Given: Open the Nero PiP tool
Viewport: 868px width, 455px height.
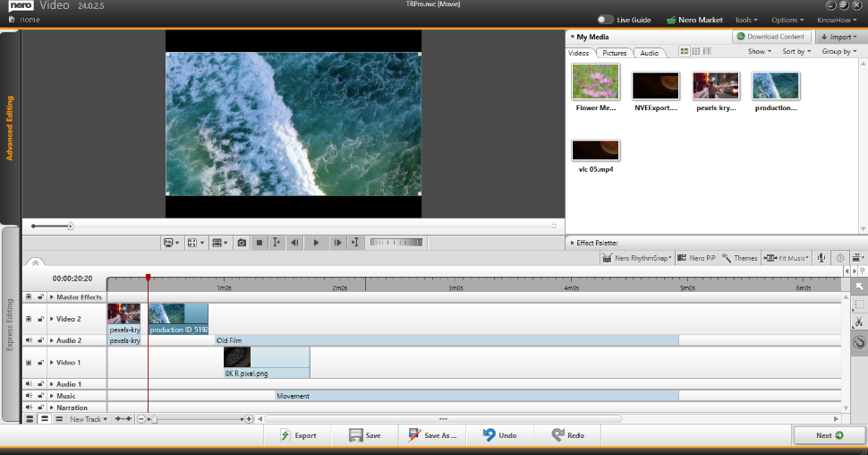Looking at the screenshot, I should coord(696,258).
